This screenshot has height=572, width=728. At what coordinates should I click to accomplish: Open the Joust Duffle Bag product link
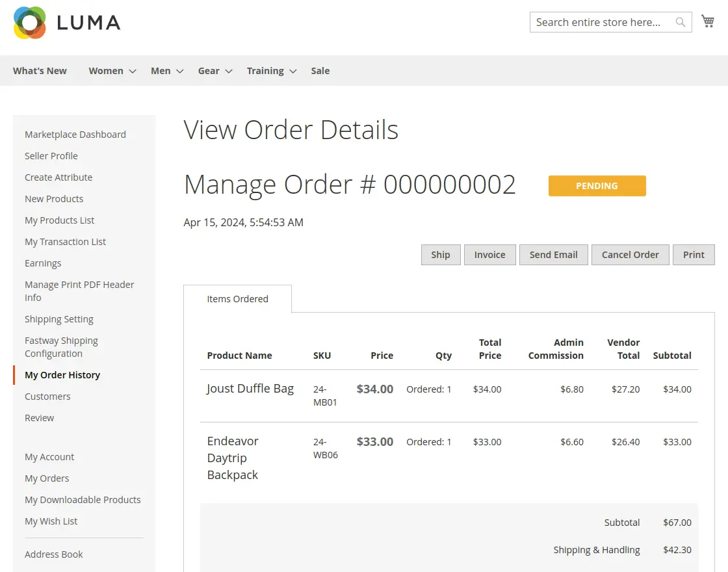pos(250,388)
